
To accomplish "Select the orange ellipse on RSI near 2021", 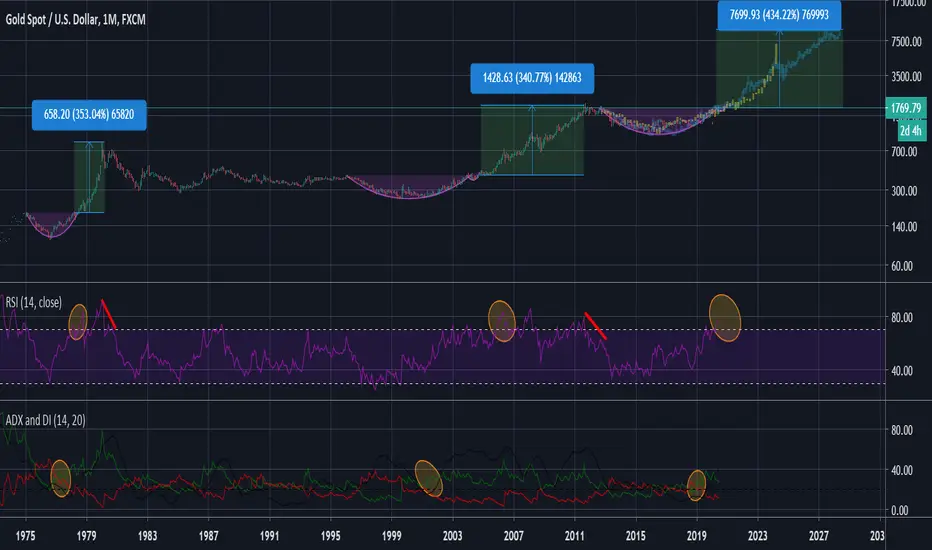I will 725,318.
